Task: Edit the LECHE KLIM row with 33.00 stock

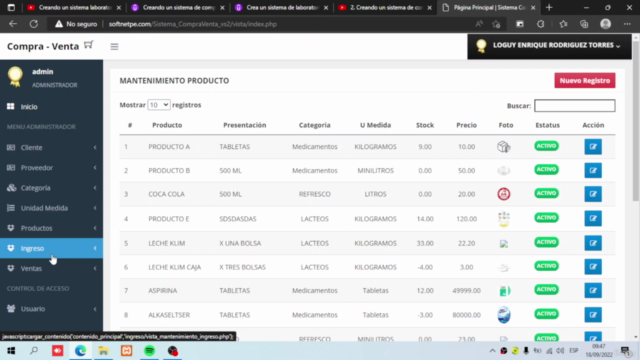Action: (x=593, y=243)
